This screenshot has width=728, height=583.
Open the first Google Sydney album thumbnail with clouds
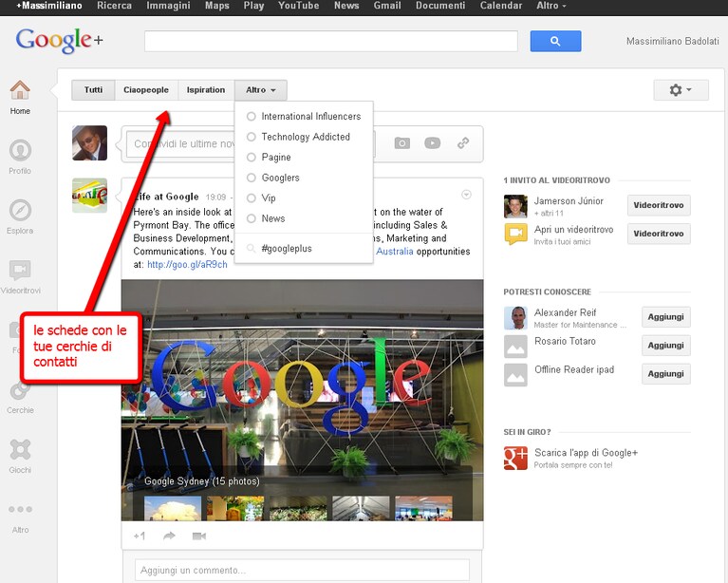point(173,508)
